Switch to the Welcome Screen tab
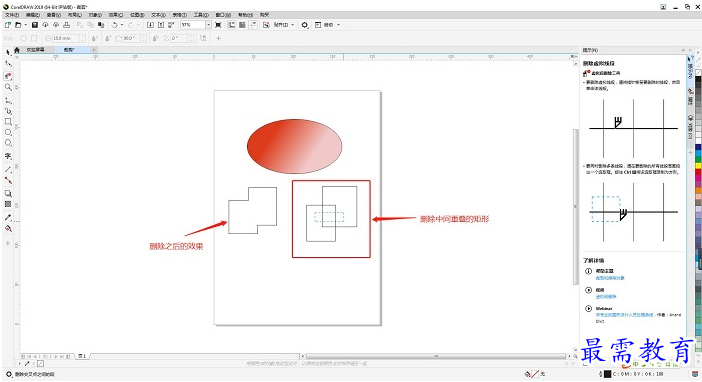Viewport: 702px width, 382px height. pyautogui.click(x=35, y=50)
